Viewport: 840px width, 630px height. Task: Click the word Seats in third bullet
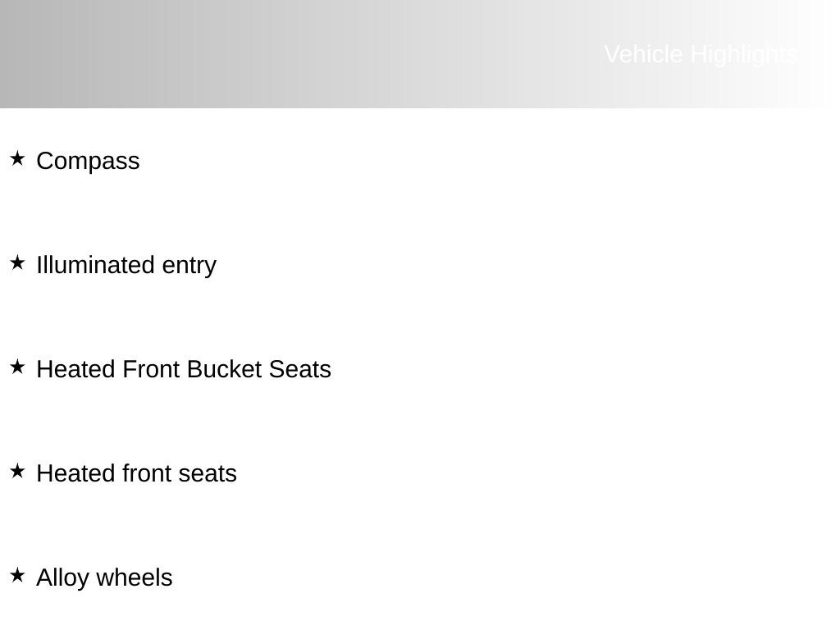pyautogui.click(x=299, y=369)
